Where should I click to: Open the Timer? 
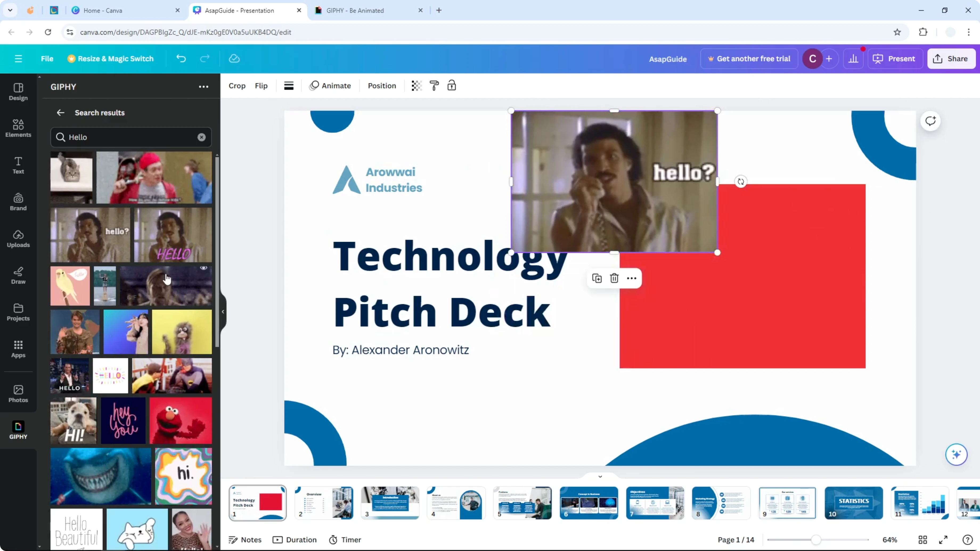[x=345, y=540]
